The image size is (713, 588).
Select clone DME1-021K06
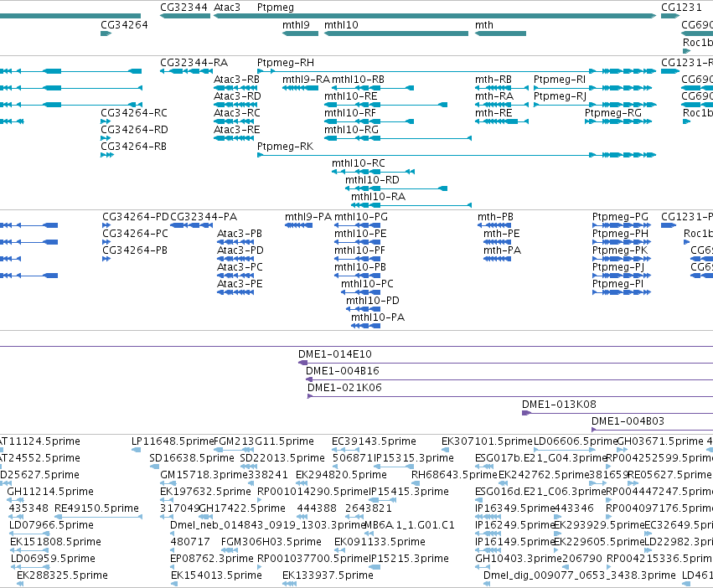(344, 388)
